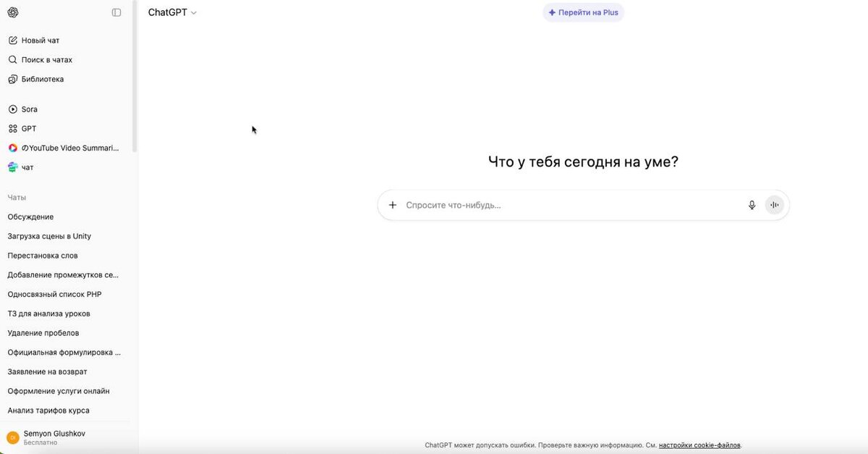Click the orange user avatar icon

(x=12, y=437)
